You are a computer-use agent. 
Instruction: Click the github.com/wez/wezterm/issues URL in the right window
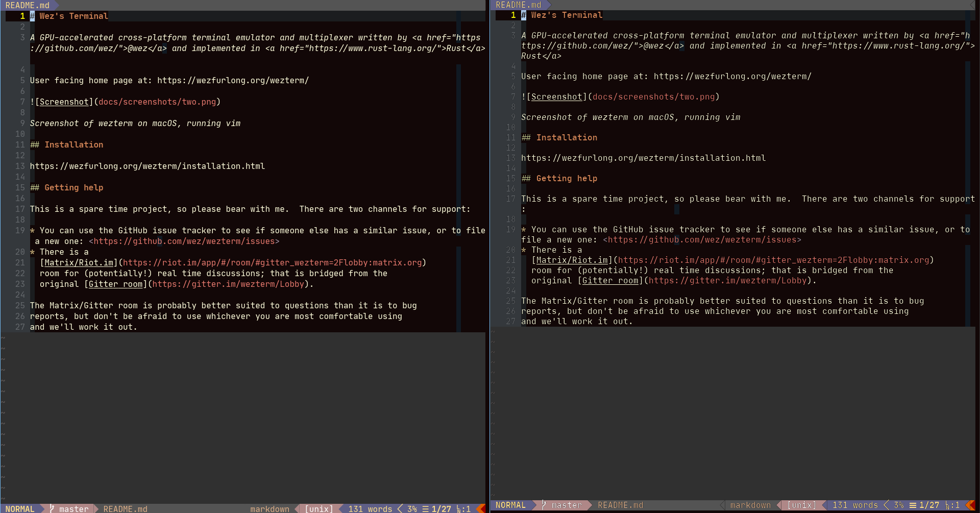coord(702,239)
